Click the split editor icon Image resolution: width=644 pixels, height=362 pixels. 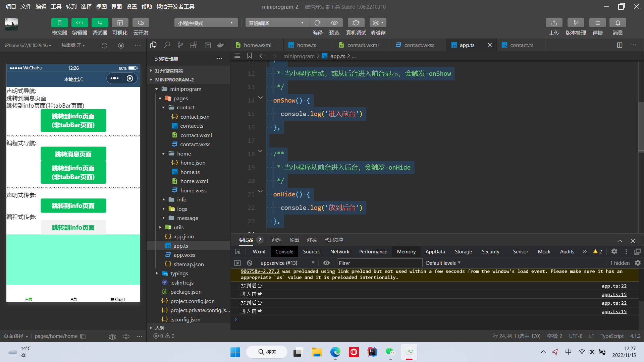pos(620,45)
